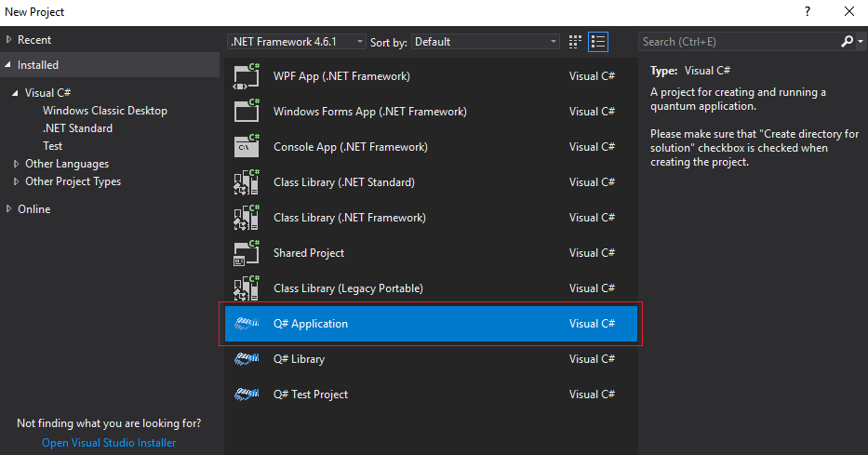The width and height of the screenshot is (868, 455).
Task: Expand the Recent section
Action: (8, 40)
